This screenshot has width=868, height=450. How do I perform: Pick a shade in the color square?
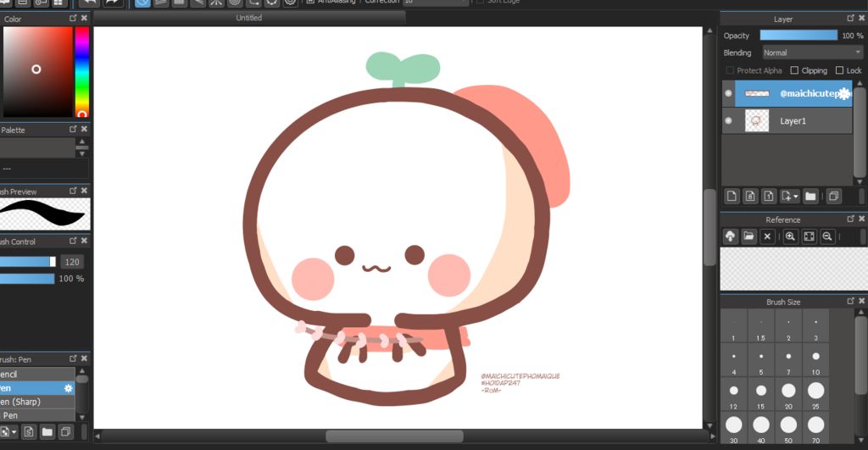(37, 71)
